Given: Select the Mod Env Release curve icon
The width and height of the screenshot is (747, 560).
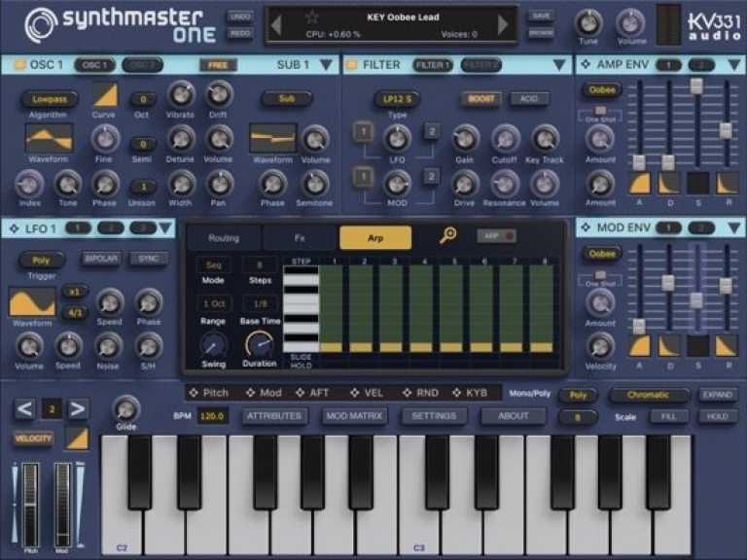Looking at the screenshot, I should (x=727, y=346).
